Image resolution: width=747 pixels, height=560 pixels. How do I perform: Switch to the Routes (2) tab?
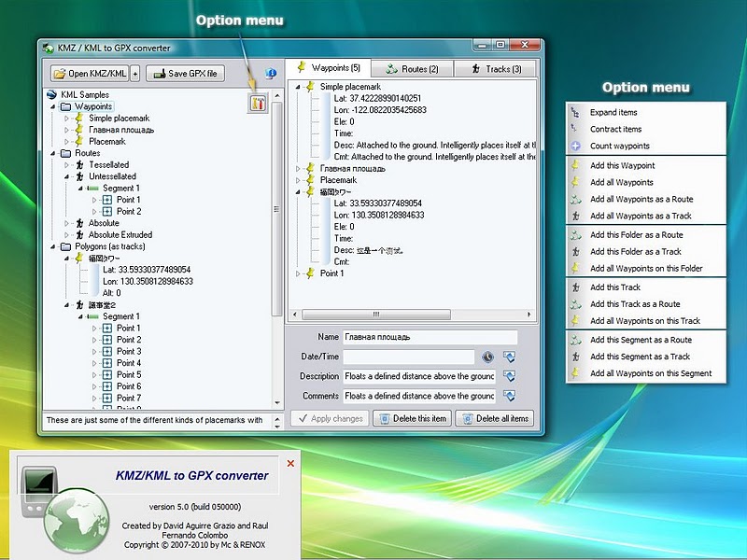pyautogui.click(x=413, y=69)
